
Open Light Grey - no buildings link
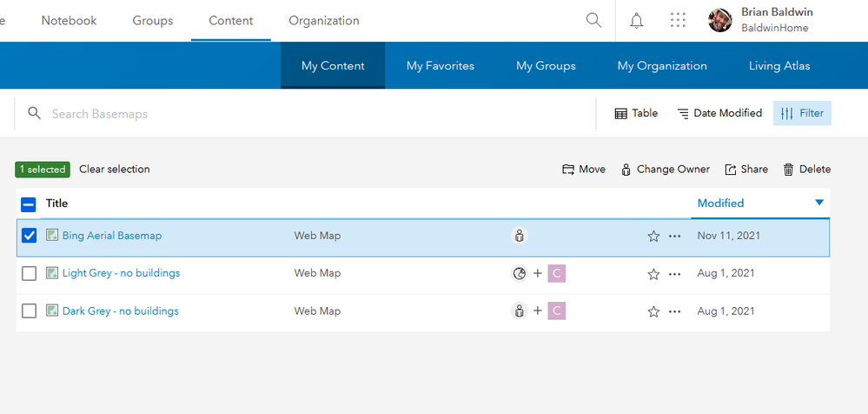(121, 273)
